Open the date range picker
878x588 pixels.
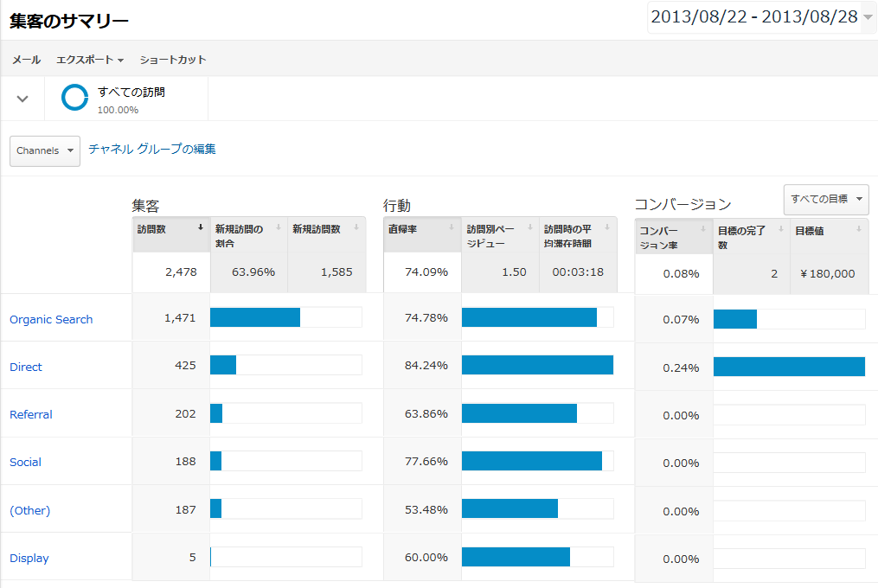pos(761,17)
